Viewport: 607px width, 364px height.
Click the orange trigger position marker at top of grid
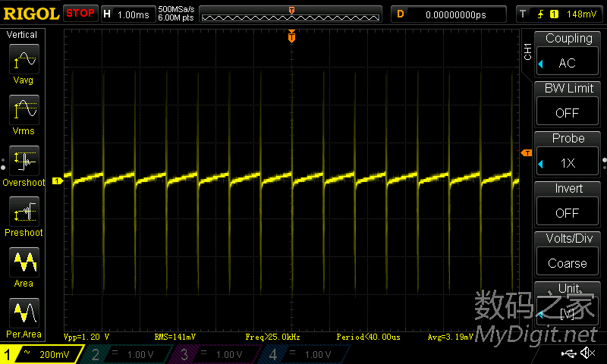point(291,36)
